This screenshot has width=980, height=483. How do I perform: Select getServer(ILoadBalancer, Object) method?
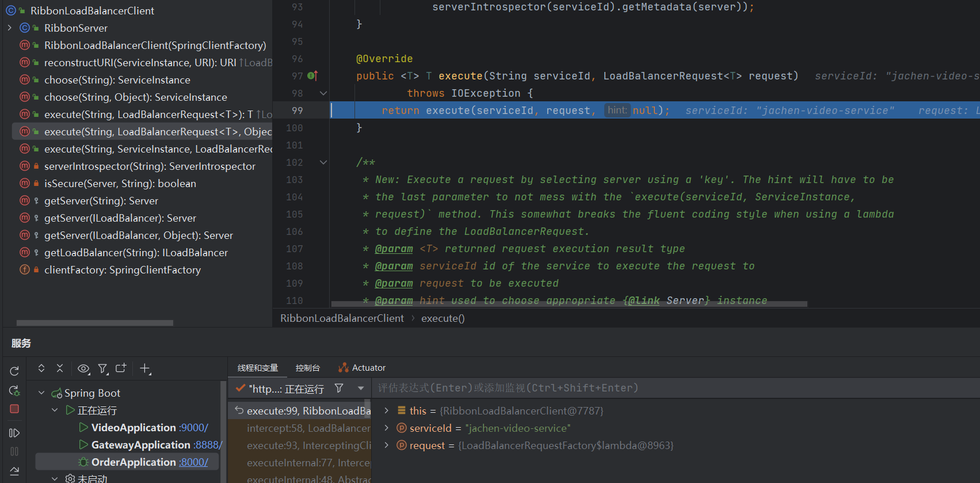click(x=138, y=235)
